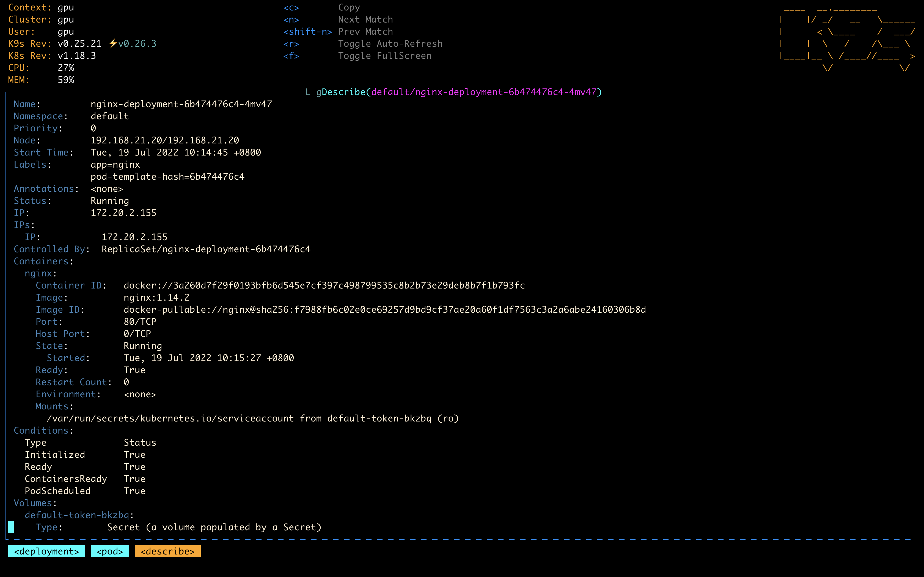Click the <n> Next Match shortcut
924x577 pixels.
(x=291, y=20)
